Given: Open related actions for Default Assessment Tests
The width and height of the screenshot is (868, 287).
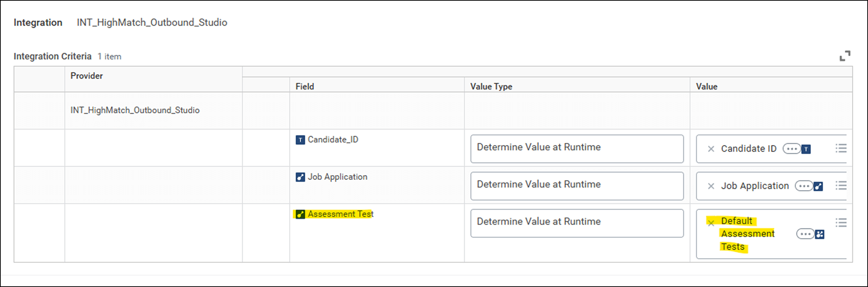Looking at the screenshot, I should [x=805, y=234].
